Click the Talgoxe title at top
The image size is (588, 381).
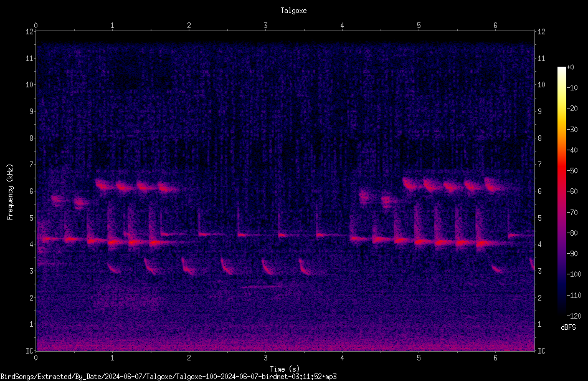[x=293, y=11]
